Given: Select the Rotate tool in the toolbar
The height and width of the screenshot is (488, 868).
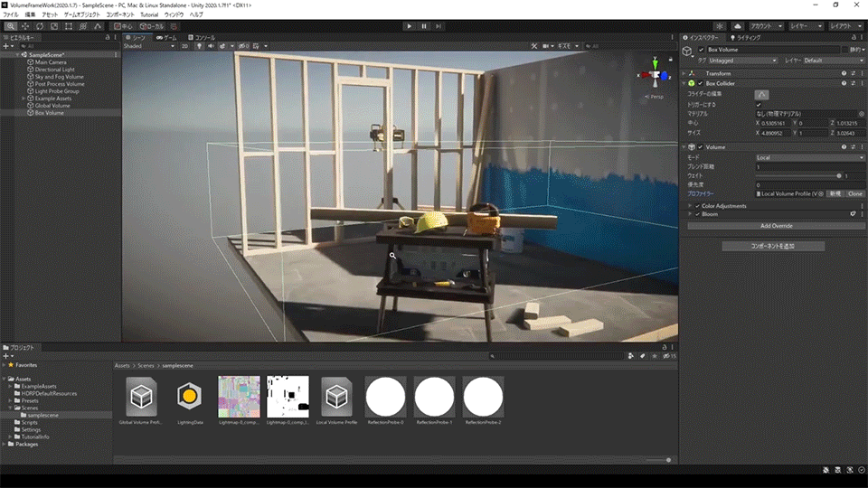Looking at the screenshot, I should pyautogui.click(x=40, y=26).
